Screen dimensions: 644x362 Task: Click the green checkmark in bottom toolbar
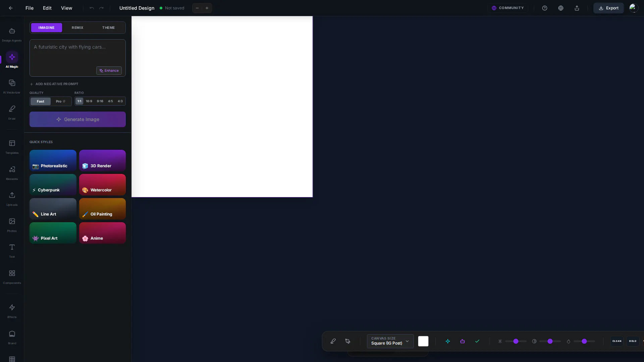tap(477, 341)
